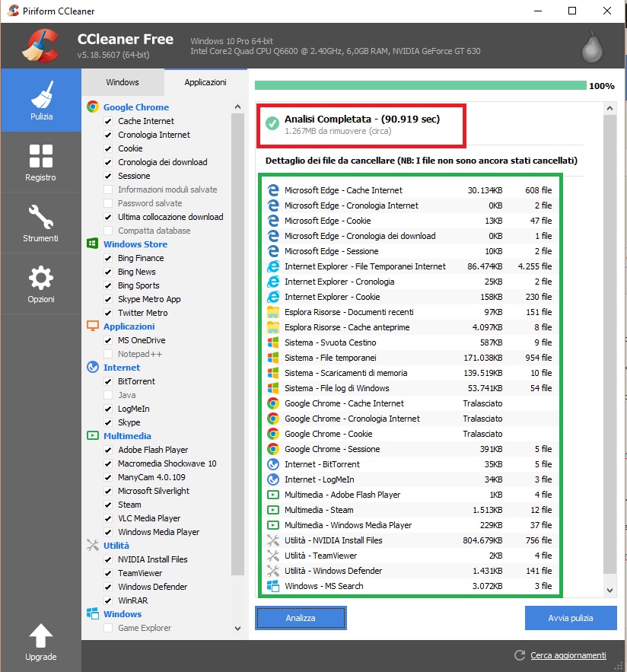Open the Strumenti tools section
This screenshot has width=627, height=672.
[x=41, y=223]
